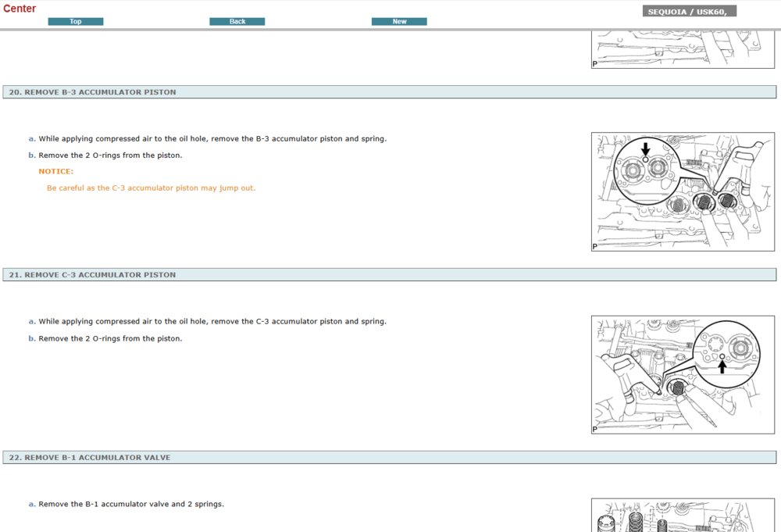Image resolution: width=781 pixels, height=532 pixels.
Task: Open the C-3 accumulator piston illustration
Action: (683, 374)
